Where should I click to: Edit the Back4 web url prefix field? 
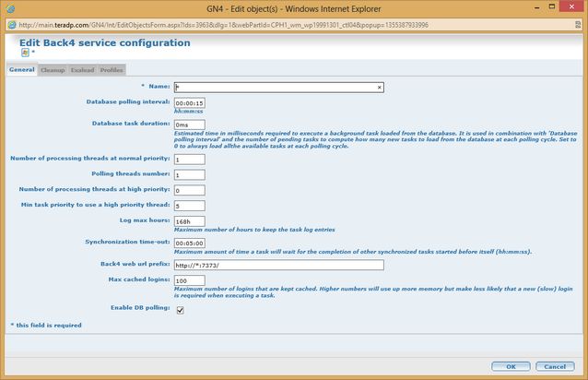[x=279, y=266]
